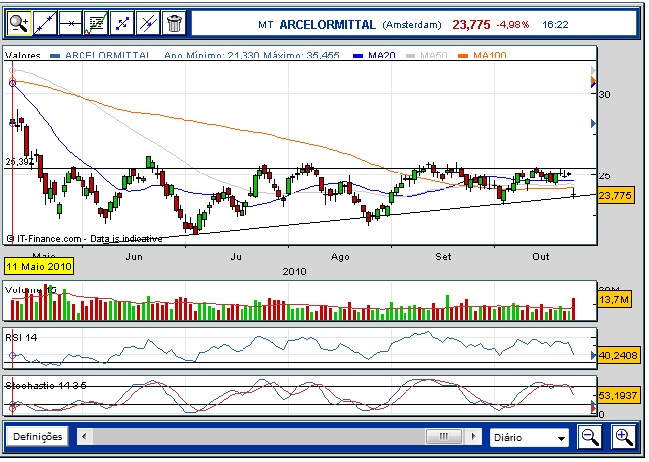Open the indicators chart tool
This screenshot has width=649, height=462.
pyautogui.click(x=96, y=23)
